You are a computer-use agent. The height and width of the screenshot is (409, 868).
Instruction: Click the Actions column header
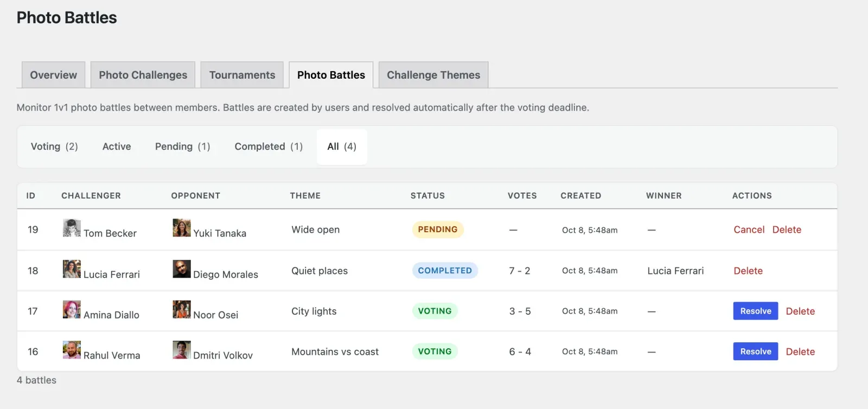[752, 196]
